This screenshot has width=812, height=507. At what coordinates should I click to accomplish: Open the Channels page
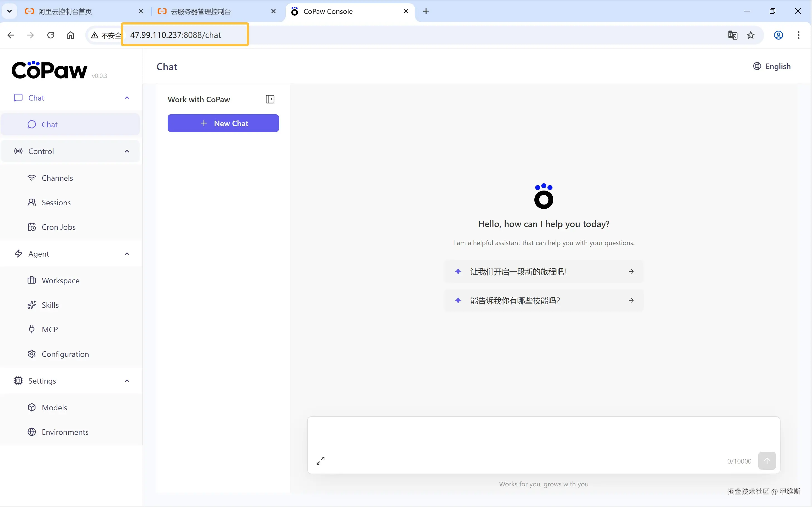pos(57,178)
